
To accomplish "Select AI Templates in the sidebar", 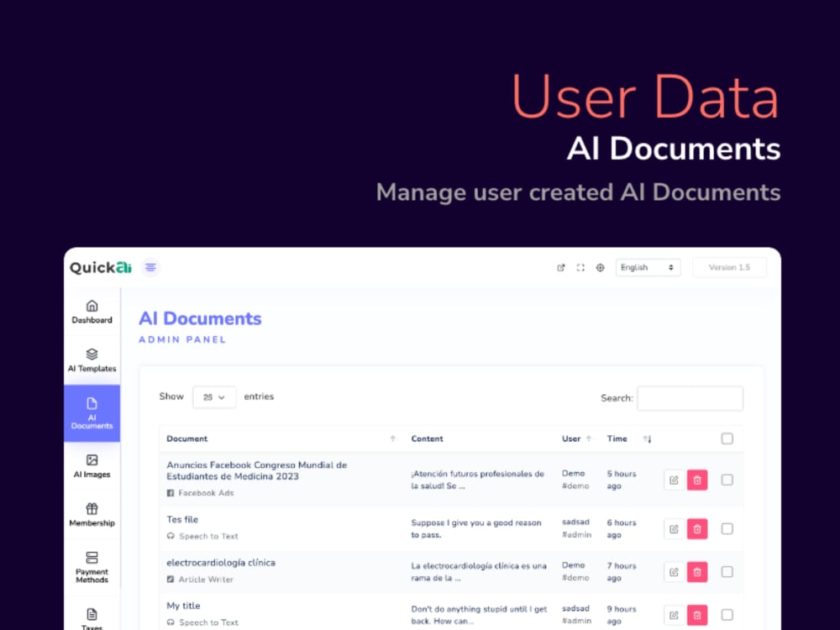I will click(92, 360).
